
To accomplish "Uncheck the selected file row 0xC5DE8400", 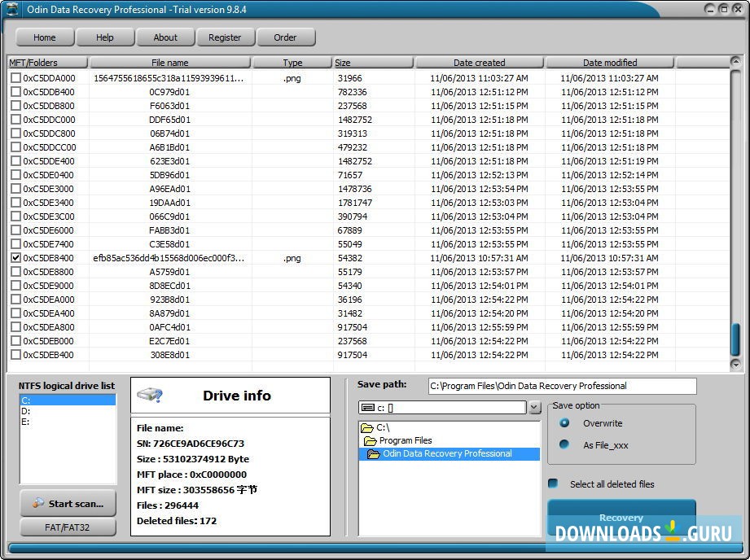I will pyautogui.click(x=16, y=258).
